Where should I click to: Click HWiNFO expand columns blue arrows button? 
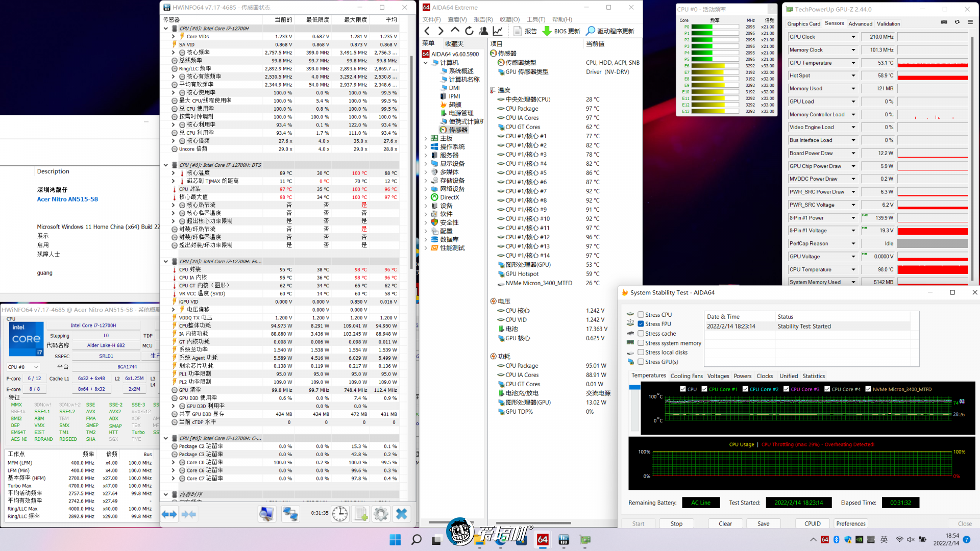[169, 514]
